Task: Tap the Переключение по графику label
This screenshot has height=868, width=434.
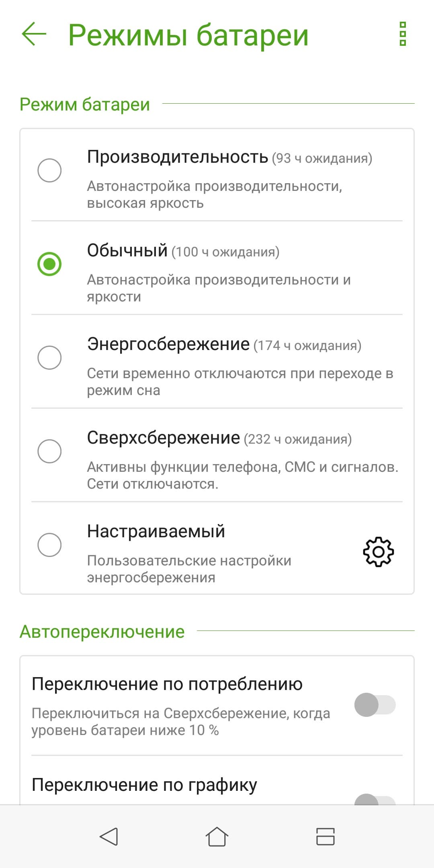Action: click(144, 784)
